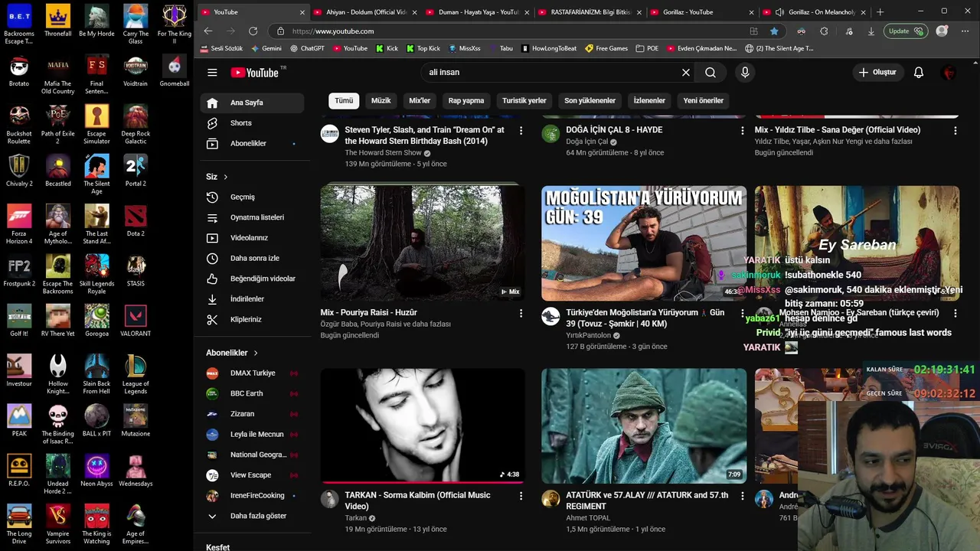Open Beğendiğim videolar

pyautogui.click(x=252, y=279)
